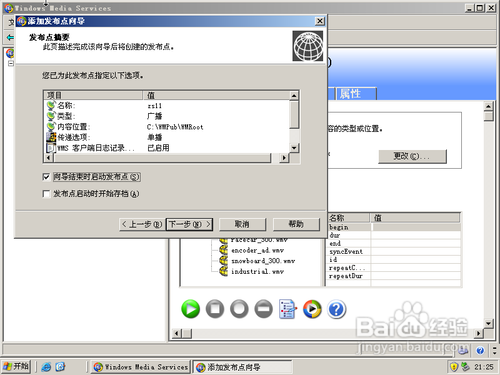Select the dur property row
Viewport: 500px width, 375px height.
(x=394, y=235)
